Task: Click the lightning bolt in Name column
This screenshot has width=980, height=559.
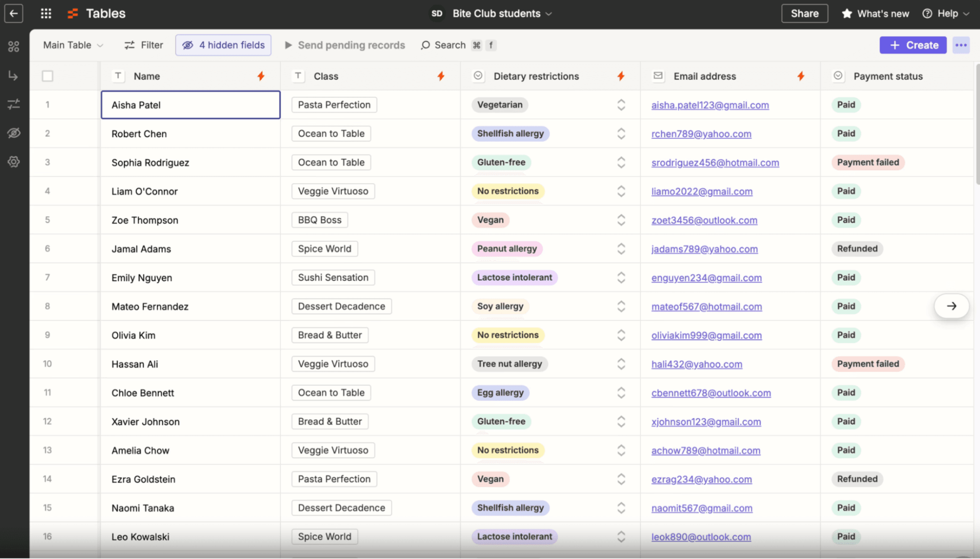Action: [261, 76]
